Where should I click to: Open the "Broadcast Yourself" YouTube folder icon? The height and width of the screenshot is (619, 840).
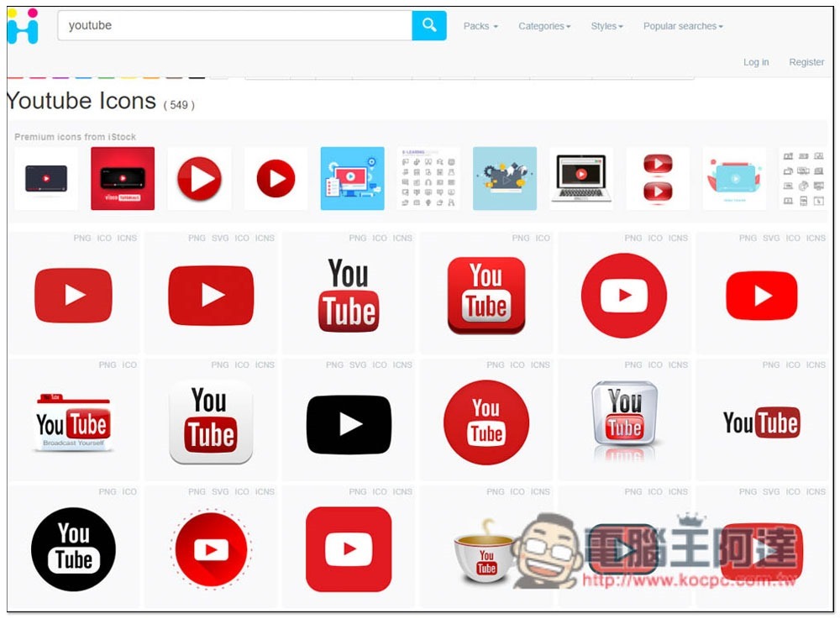click(x=73, y=422)
